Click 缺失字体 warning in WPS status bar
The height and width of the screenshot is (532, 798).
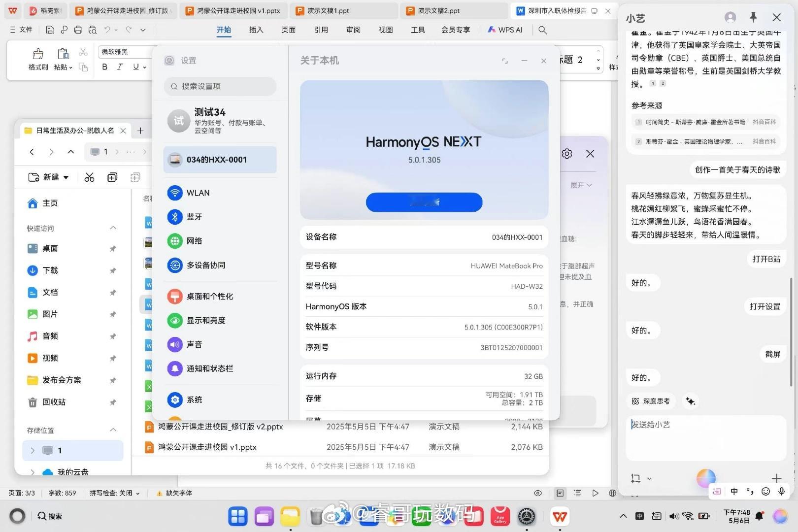coord(174,493)
